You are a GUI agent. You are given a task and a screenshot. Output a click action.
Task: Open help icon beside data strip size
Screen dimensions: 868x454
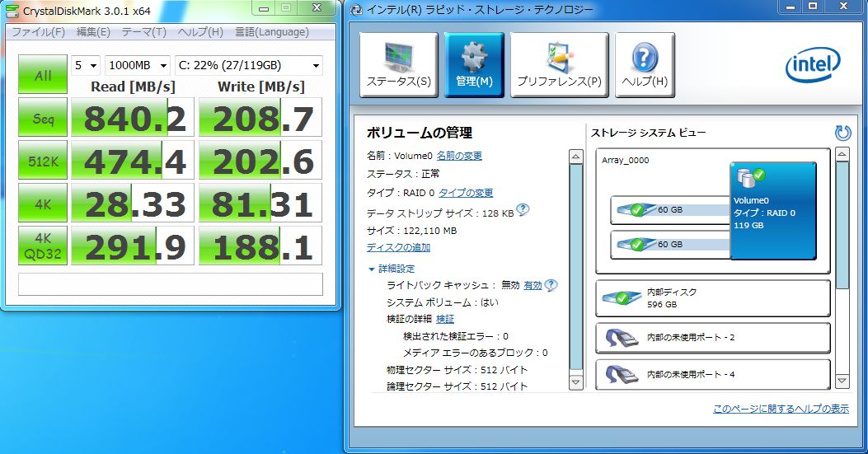[523, 210]
